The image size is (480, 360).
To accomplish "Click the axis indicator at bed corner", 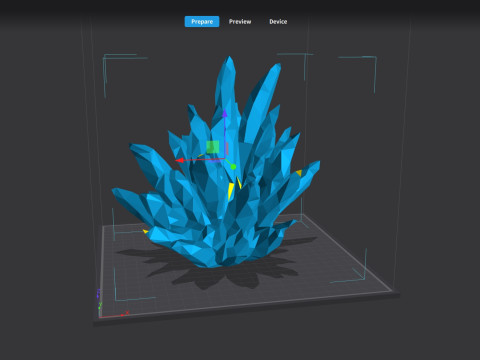I will 112,304.
